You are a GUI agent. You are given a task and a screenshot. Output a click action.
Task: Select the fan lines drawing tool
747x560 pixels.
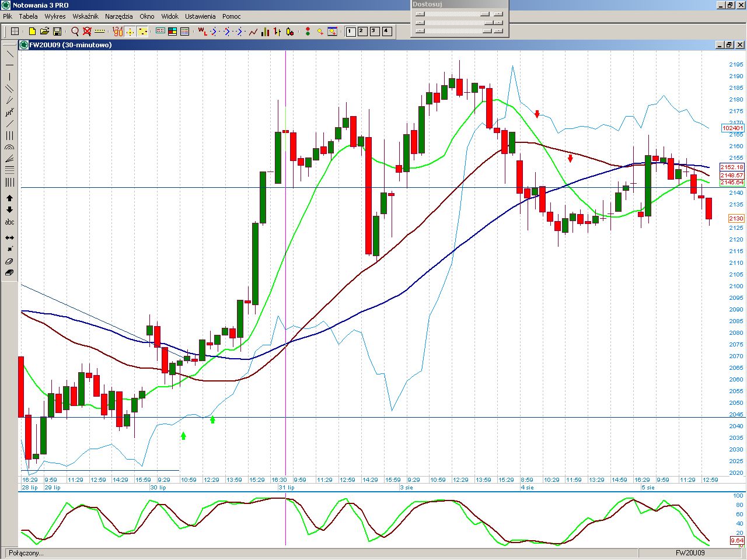(9, 159)
